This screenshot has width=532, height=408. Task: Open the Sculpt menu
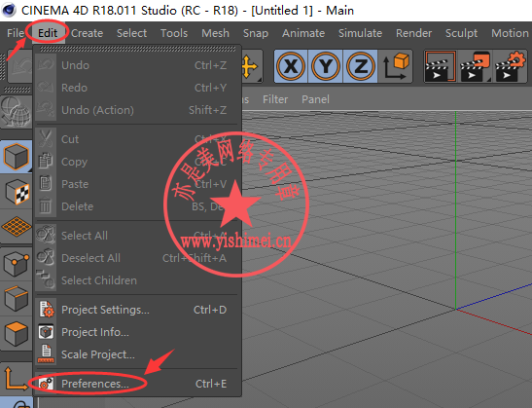tap(461, 33)
